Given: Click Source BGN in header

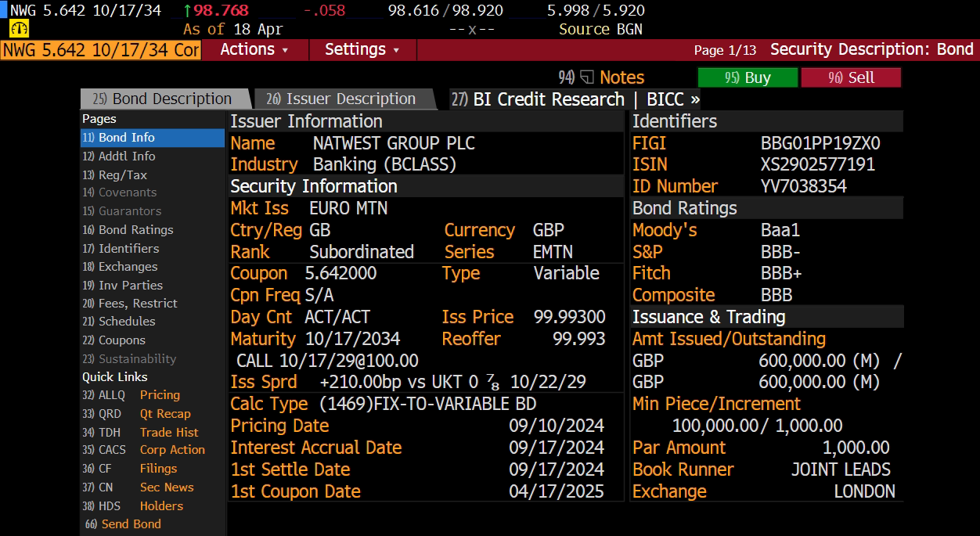Looking at the screenshot, I should pos(600,29).
